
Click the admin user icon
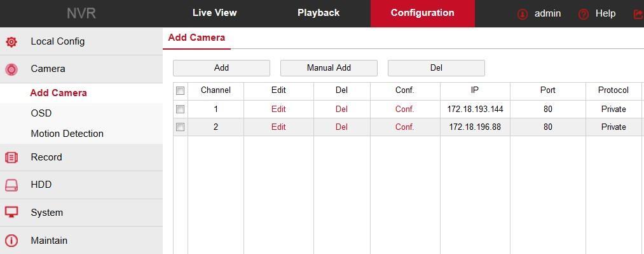tap(523, 14)
